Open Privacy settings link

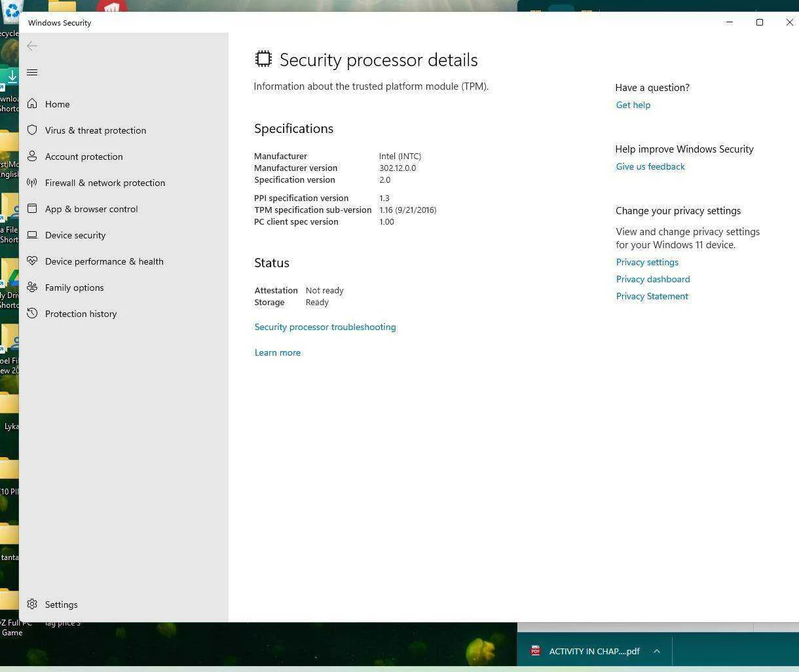coord(647,262)
